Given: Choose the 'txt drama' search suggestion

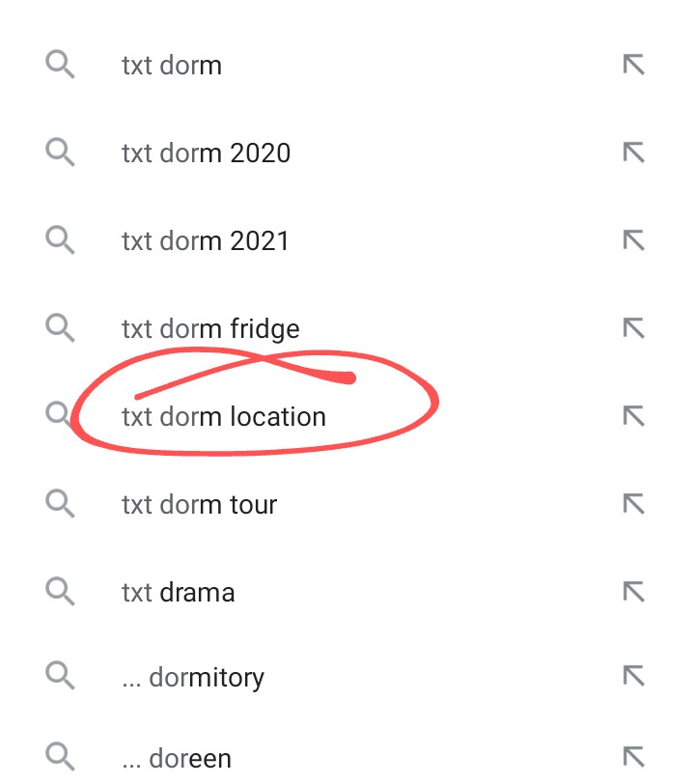Looking at the screenshot, I should (178, 593).
